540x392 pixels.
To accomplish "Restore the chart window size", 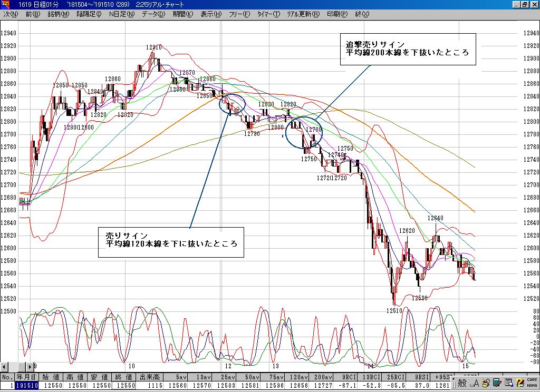I will 525,4.
